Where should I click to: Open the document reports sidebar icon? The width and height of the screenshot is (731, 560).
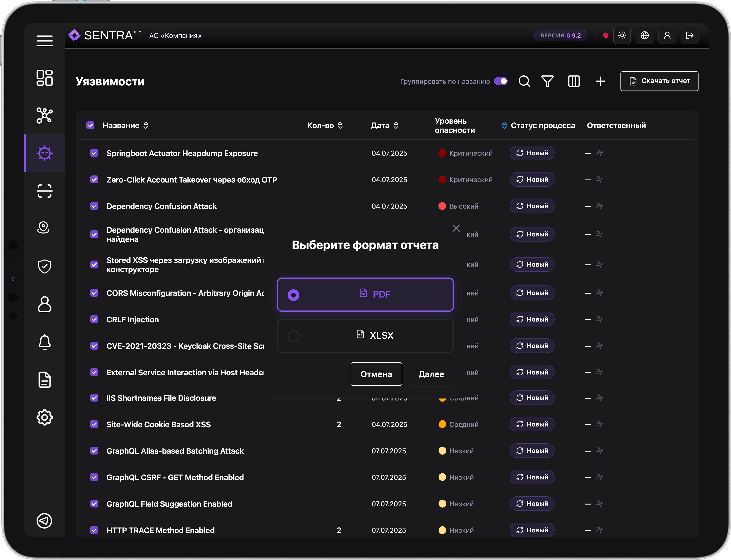45,380
